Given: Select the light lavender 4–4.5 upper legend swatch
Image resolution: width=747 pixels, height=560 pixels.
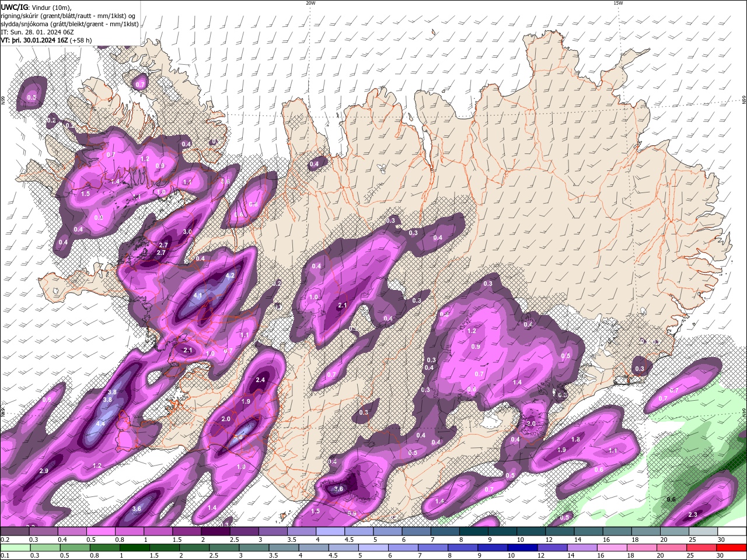Looking at the screenshot, I should [330, 531].
